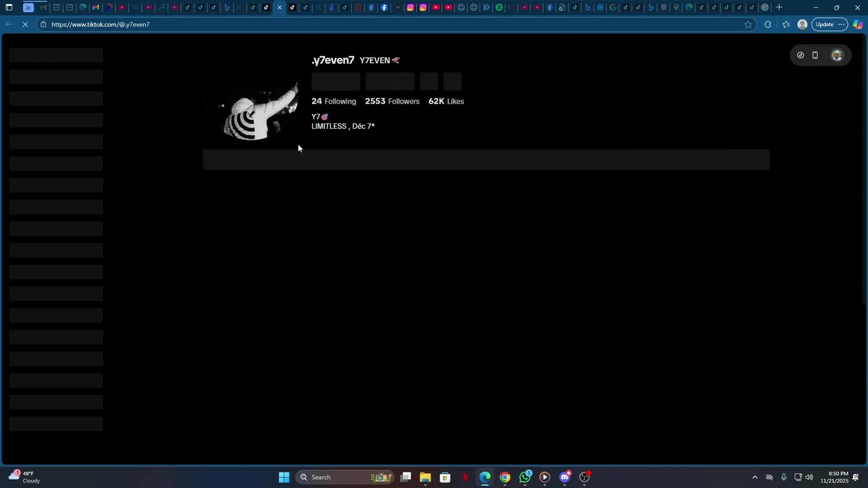Stop the page from loading

pyautogui.click(x=25, y=24)
